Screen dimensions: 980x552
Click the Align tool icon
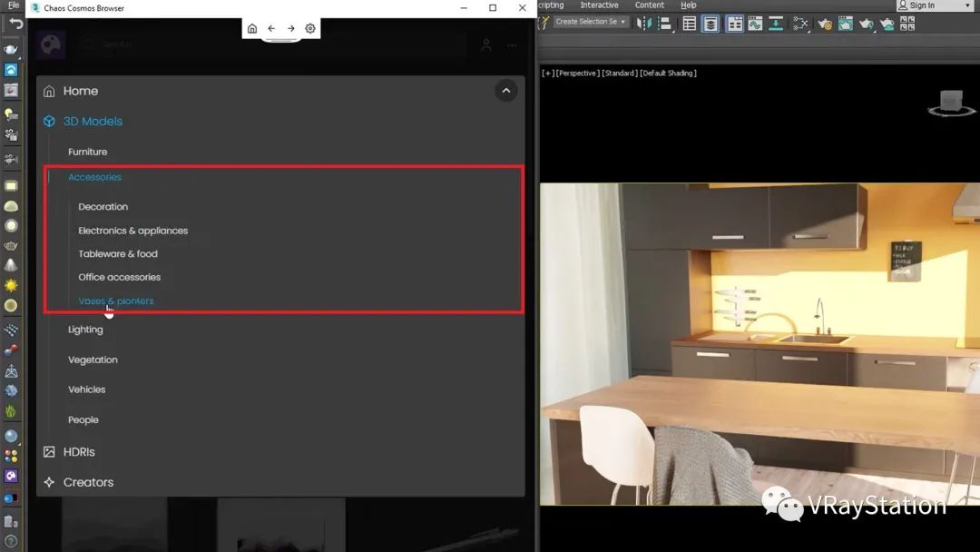click(665, 24)
